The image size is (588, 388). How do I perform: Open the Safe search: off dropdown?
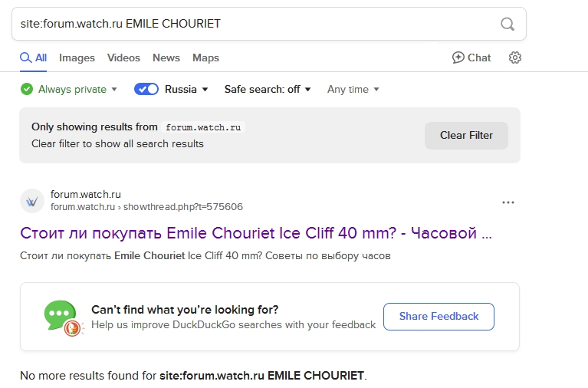pos(268,89)
